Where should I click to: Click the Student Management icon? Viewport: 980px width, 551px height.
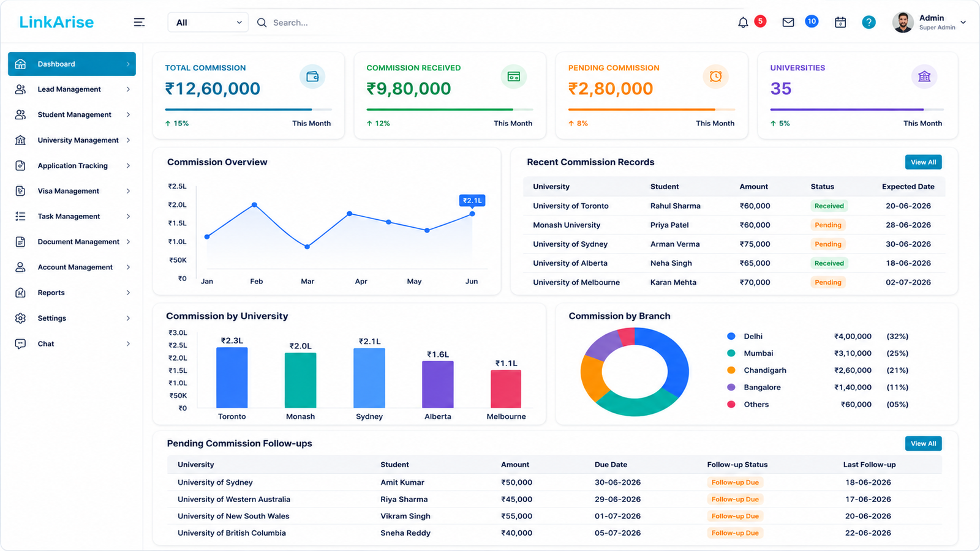tap(20, 114)
